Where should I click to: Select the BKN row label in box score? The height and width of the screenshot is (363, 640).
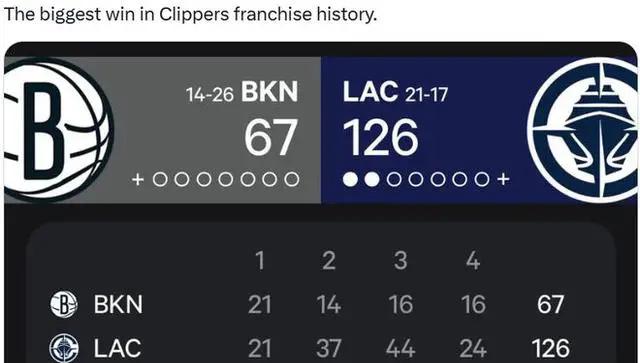(118, 305)
